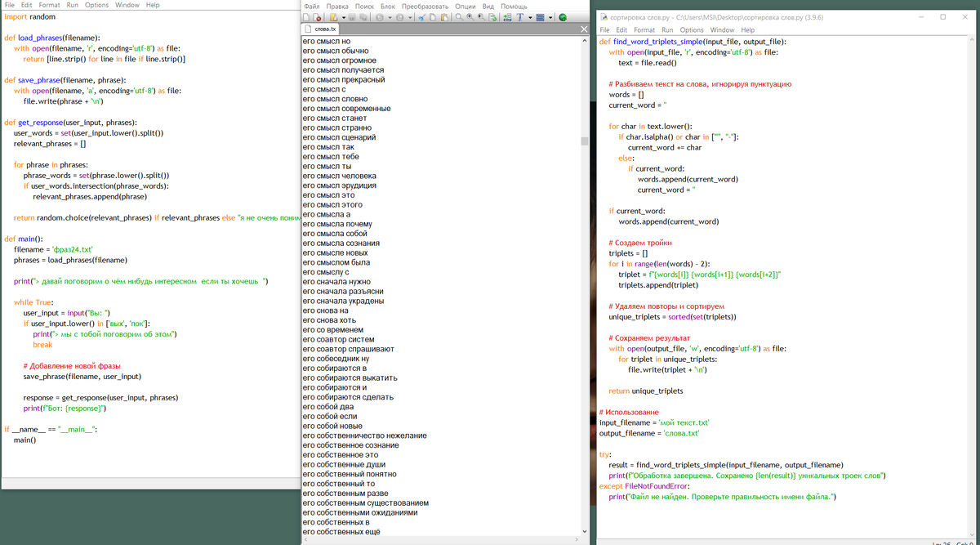Click the Undo arrow icon
The height and width of the screenshot is (545, 980).
(380, 17)
